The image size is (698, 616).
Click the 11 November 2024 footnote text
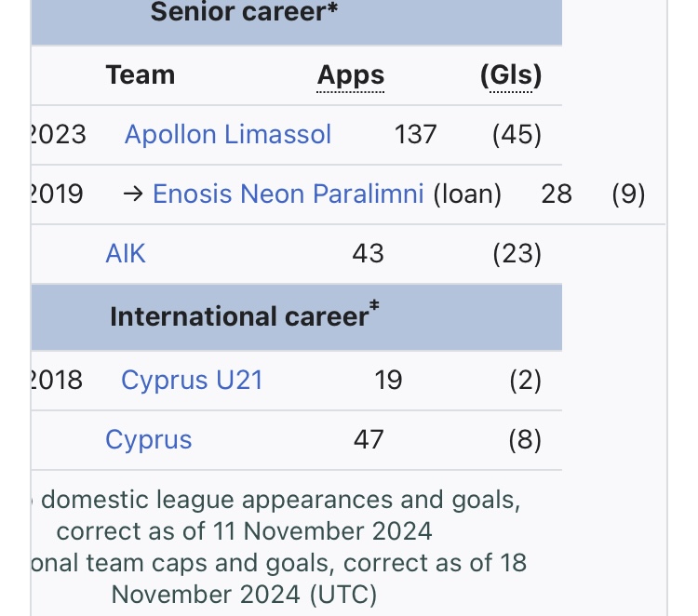244,531
